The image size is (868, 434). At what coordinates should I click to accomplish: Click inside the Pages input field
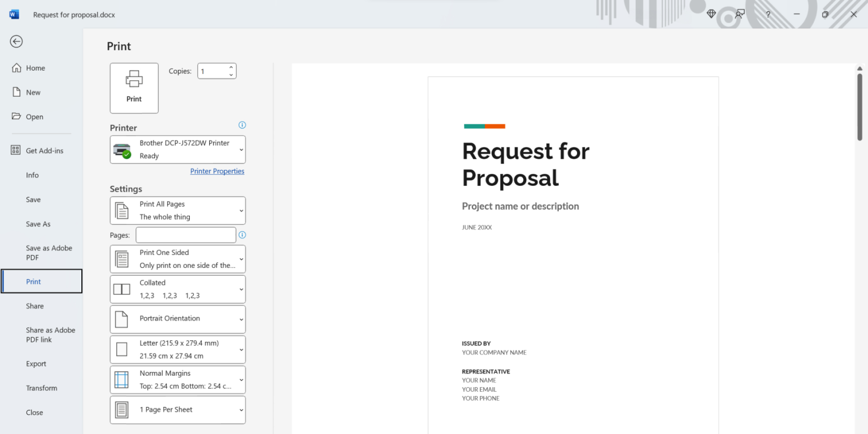pyautogui.click(x=185, y=235)
